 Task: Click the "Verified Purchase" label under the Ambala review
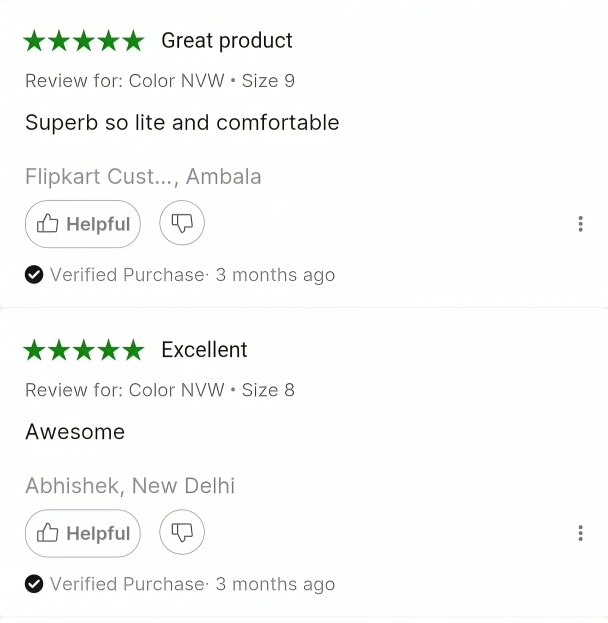tap(127, 275)
